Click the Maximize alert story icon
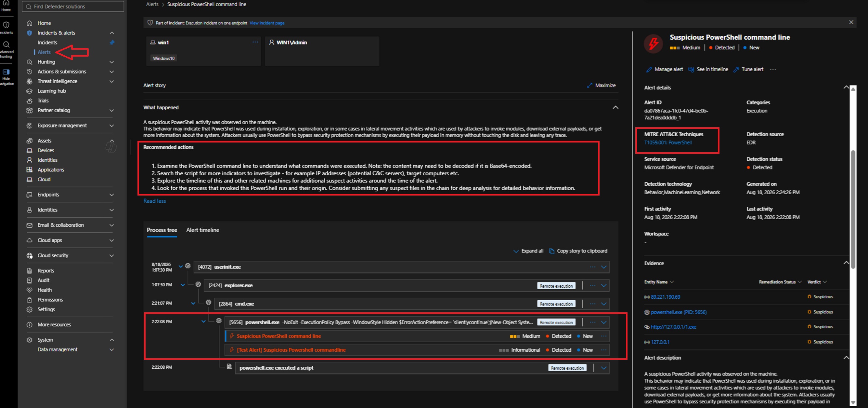 tap(589, 85)
